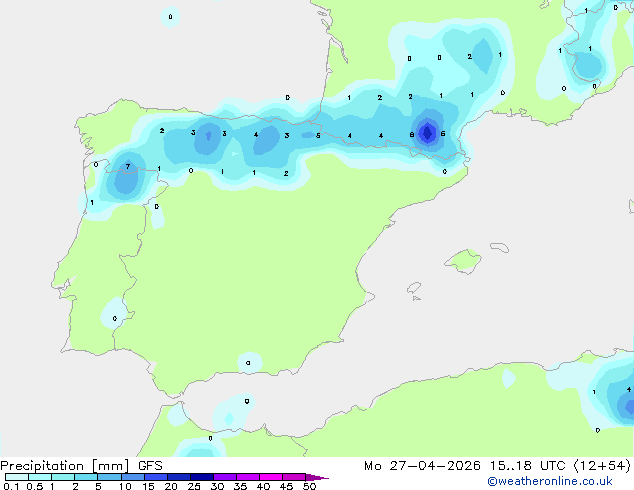Select the 5–10 mm legend swatch
Viewport: 634px width, 490px height.
tap(109, 477)
